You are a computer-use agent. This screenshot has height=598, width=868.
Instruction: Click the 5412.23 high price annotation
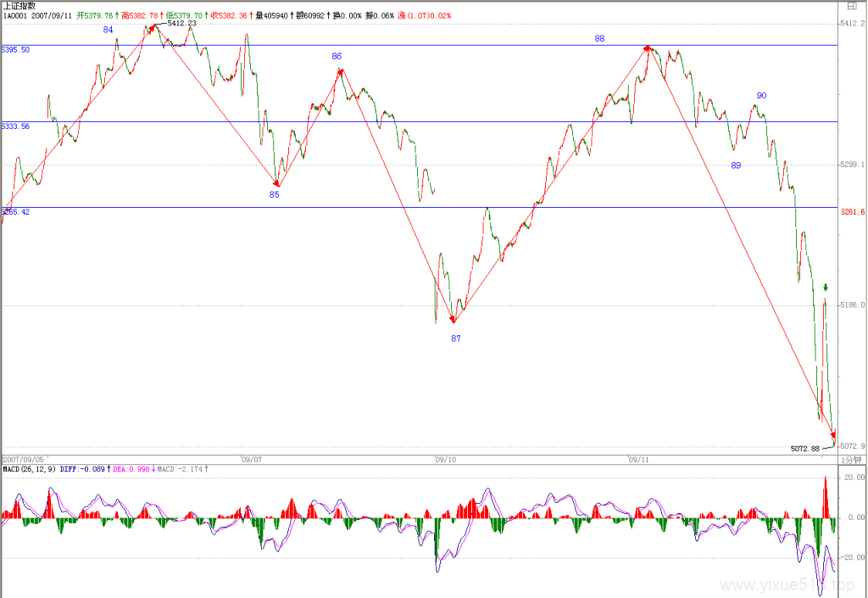181,23
